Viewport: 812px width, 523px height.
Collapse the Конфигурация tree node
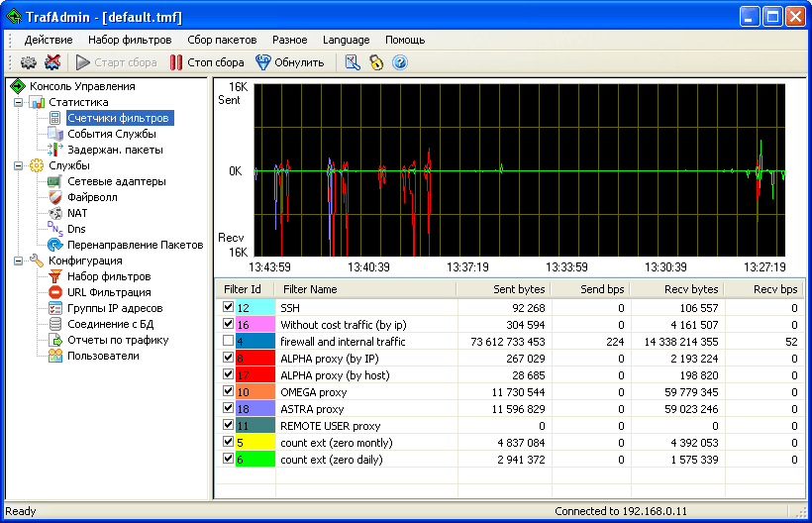click(x=18, y=261)
